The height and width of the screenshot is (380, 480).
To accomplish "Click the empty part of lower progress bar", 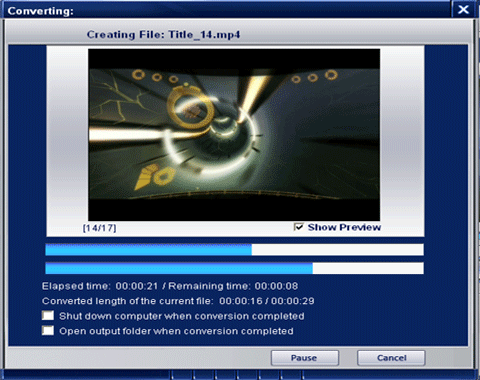I will click(x=368, y=268).
